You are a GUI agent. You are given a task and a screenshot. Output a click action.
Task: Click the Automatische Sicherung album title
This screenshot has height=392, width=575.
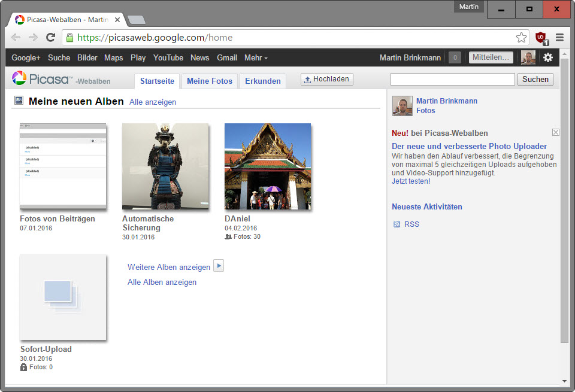pyautogui.click(x=148, y=223)
